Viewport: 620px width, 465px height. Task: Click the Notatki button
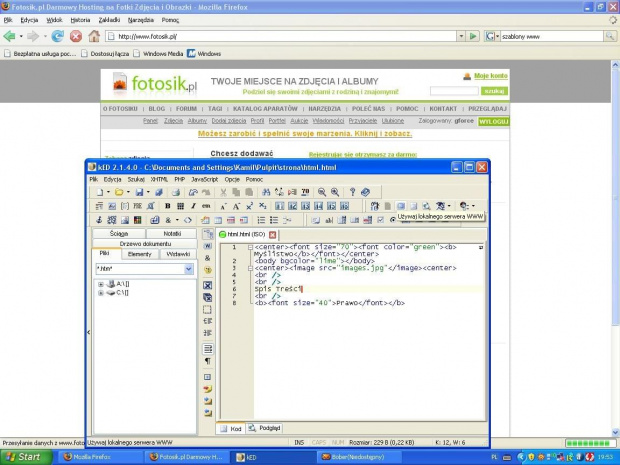pos(172,234)
